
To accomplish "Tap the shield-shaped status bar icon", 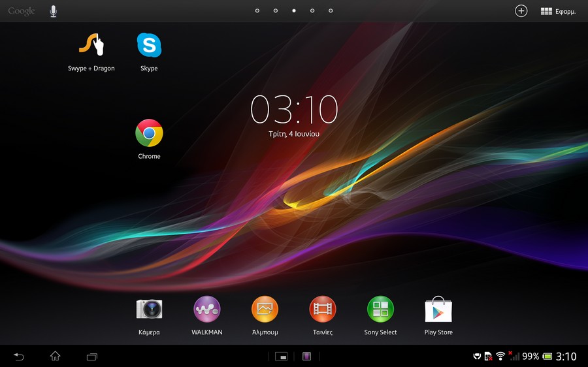I will pyautogui.click(x=477, y=356).
